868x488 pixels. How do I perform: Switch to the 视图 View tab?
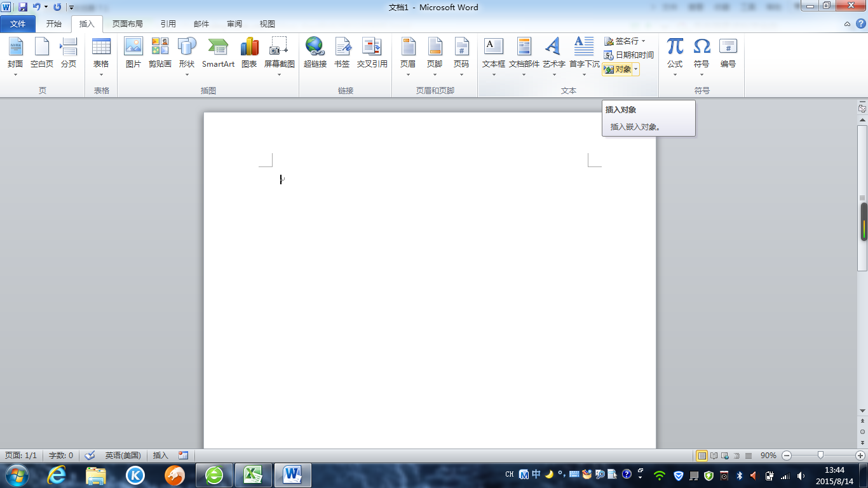tap(268, 24)
